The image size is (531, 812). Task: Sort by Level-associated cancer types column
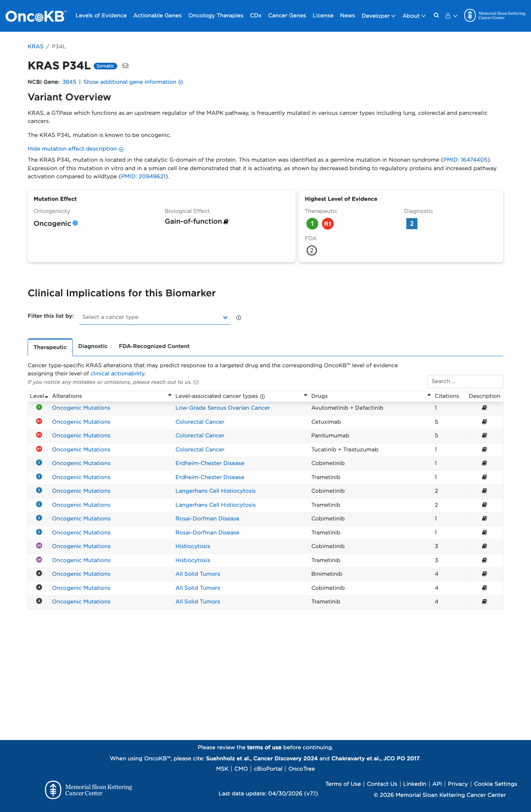(x=241, y=396)
